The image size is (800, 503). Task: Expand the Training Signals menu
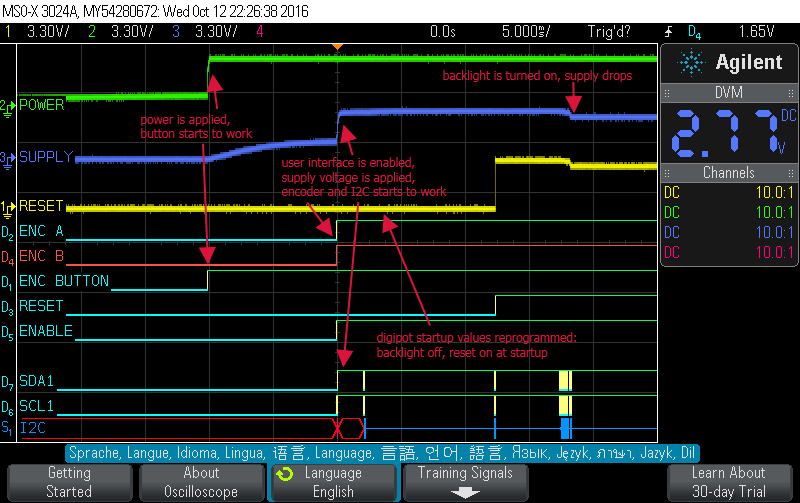465,482
